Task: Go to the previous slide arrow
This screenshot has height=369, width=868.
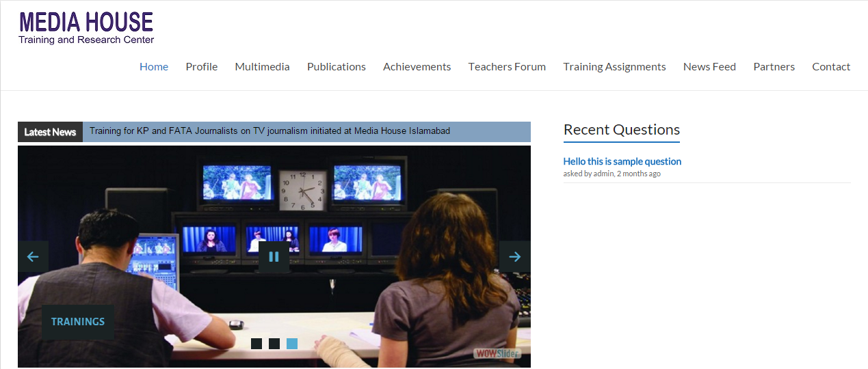Action: click(33, 257)
